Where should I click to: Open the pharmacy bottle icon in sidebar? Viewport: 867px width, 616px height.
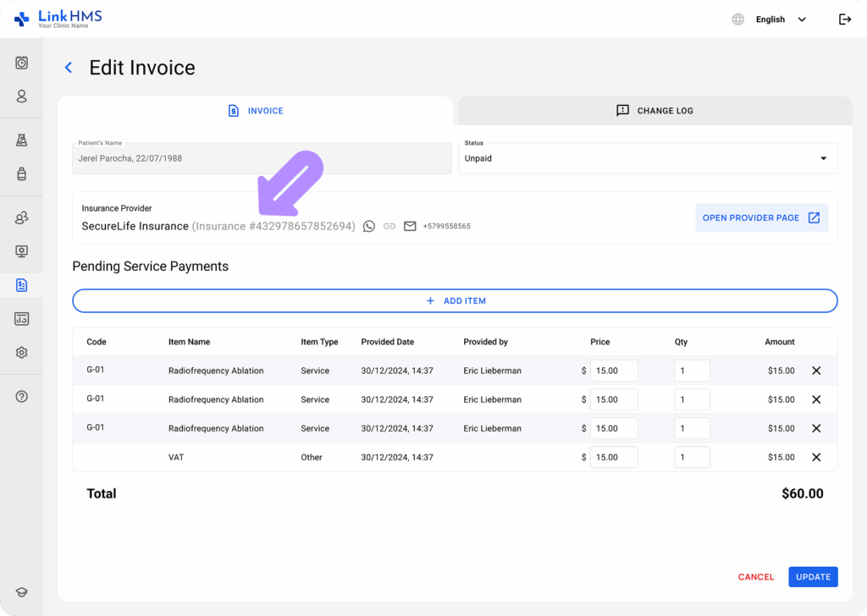21,173
